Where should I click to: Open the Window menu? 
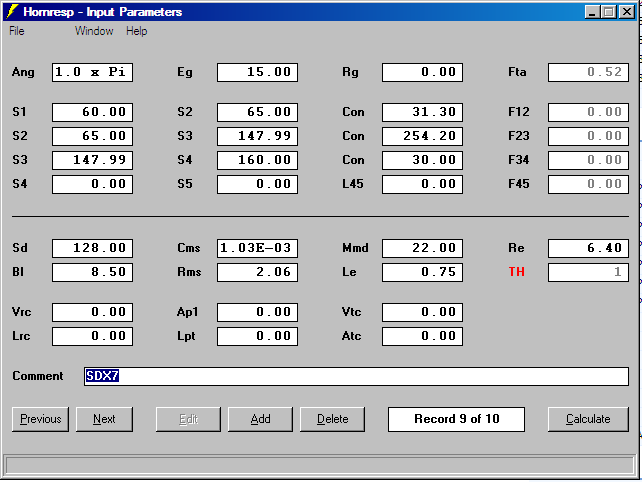[94, 31]
